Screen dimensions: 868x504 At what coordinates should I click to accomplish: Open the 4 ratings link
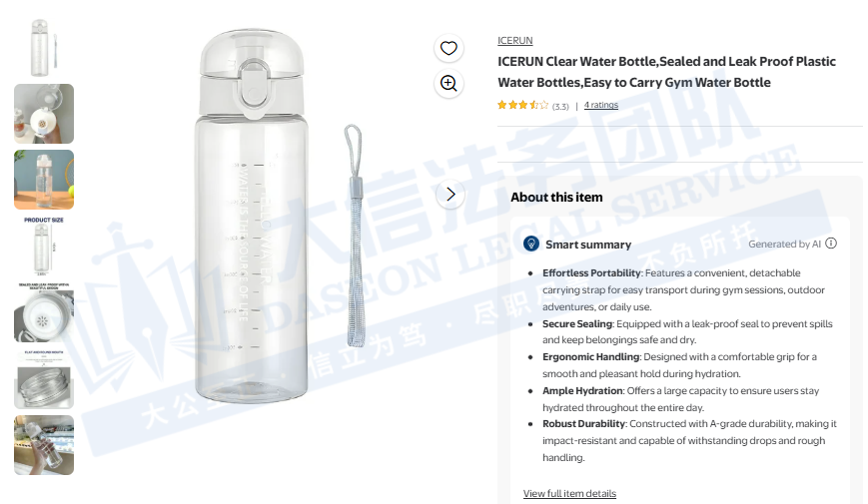601,105
